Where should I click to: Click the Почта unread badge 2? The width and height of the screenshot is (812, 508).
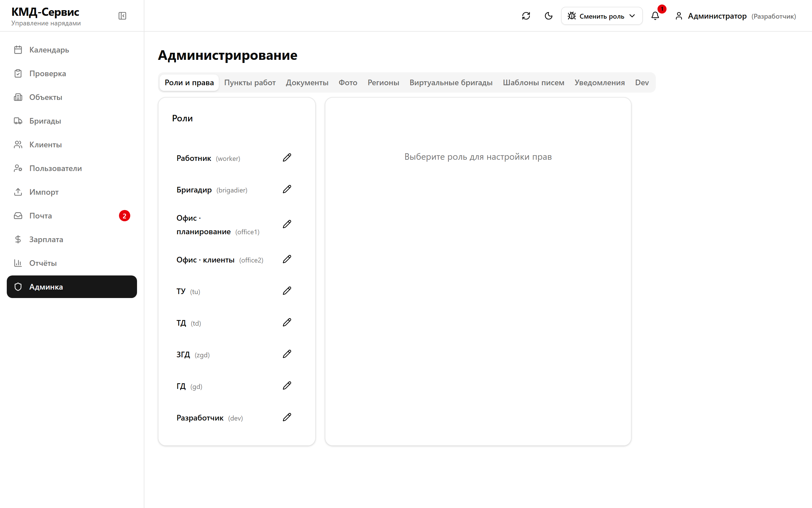125,216
